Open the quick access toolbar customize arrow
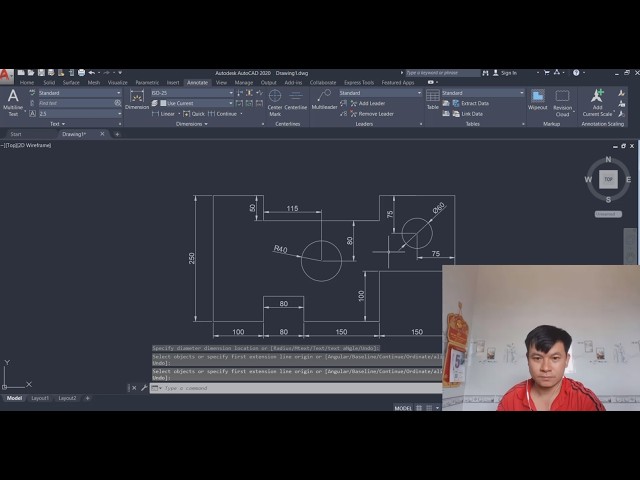 tap(120, 73)
